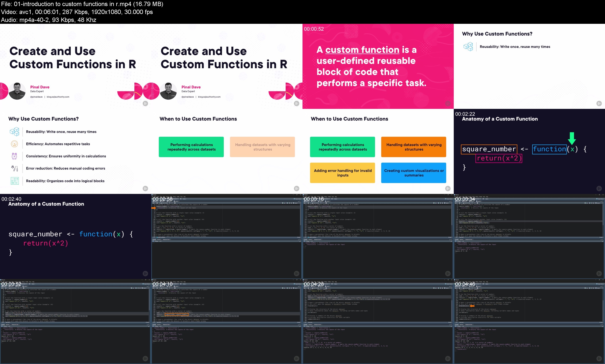Click the gauge icon beside Efficiency bullet

[15, 144]
